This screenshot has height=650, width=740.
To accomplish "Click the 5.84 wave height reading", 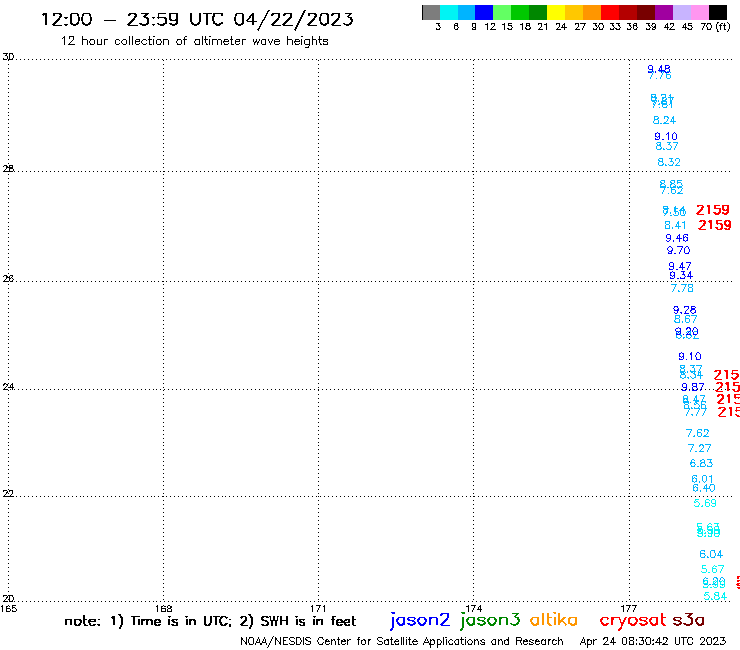I will (x=715, y=597).
